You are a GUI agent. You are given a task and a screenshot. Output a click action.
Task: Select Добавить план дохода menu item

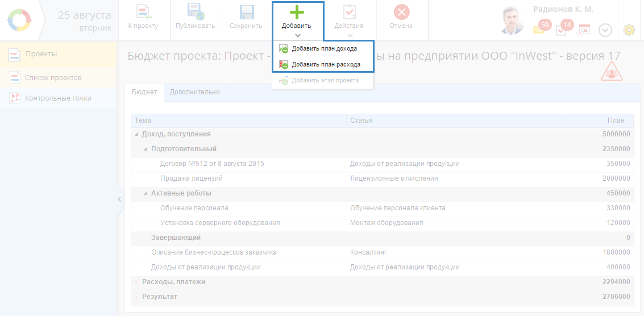(324, 49)
